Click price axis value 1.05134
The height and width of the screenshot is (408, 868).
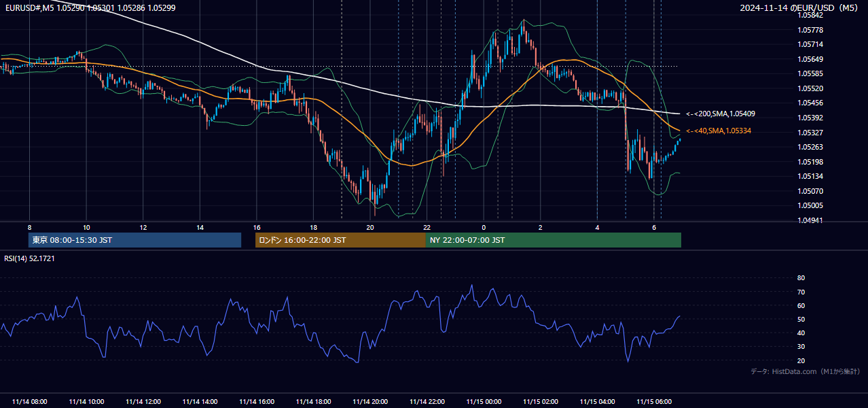point(810,176)
